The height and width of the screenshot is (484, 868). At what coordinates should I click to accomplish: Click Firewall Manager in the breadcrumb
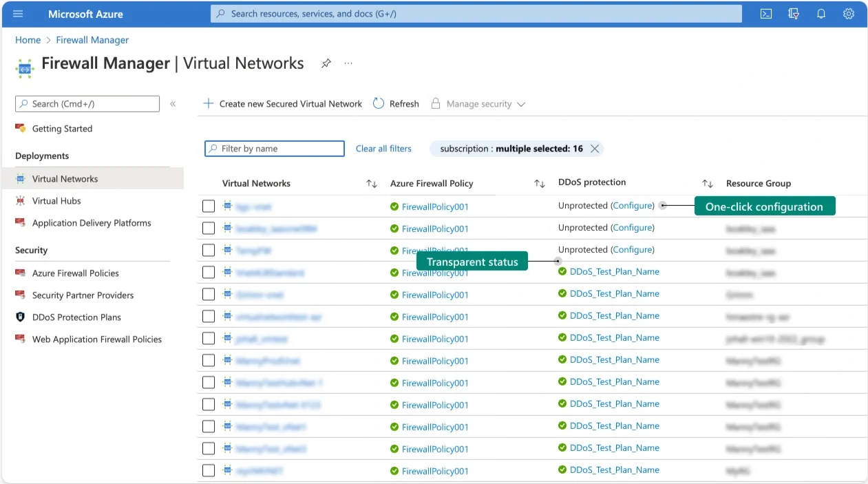[92, 40]
